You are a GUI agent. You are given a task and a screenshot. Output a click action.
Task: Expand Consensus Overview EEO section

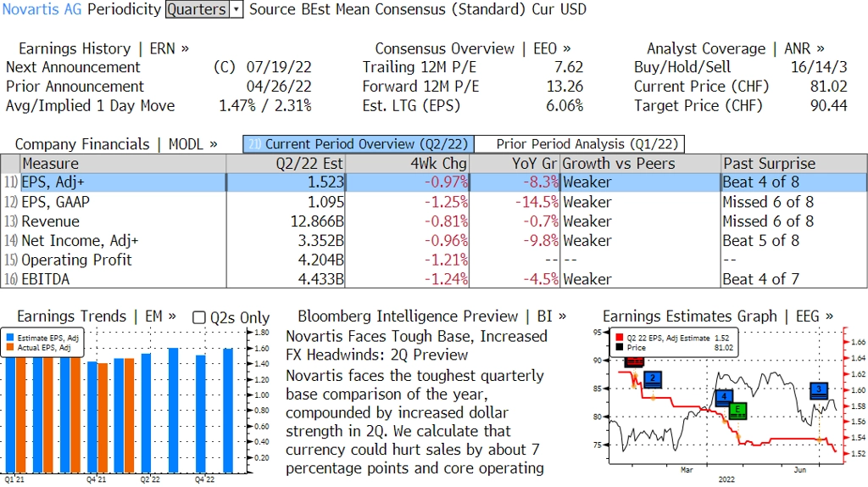click(x=473, y=48)
